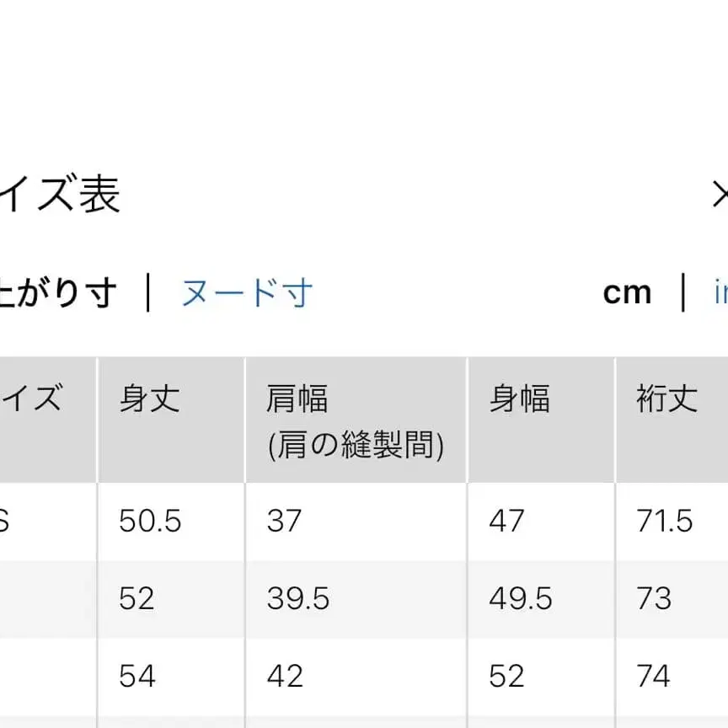Click the 71.5 sleeve length value
The image size is (728, 728).
click(x=666, y=522)
